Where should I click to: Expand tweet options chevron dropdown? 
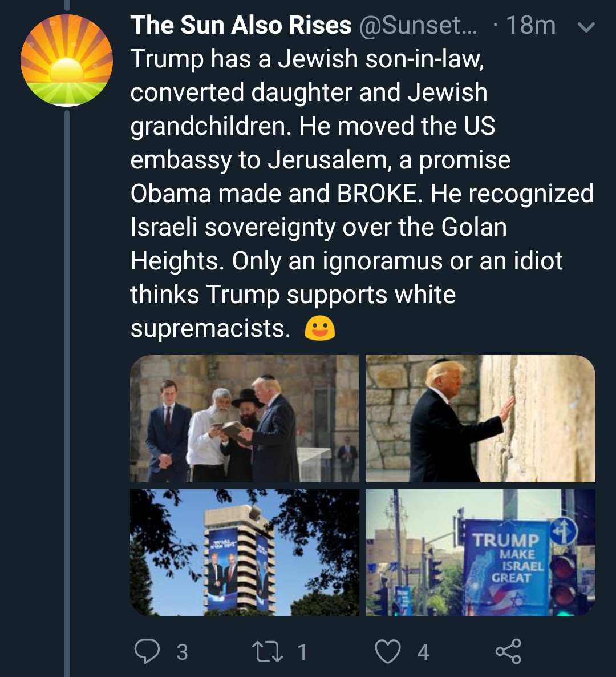[586, 27]
